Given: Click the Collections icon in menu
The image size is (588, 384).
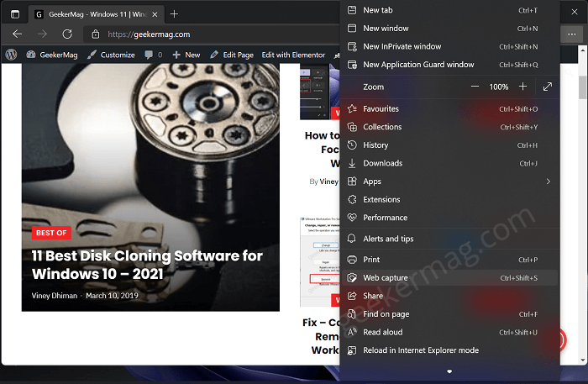Looking at the screenshot, I should [352, 127].
